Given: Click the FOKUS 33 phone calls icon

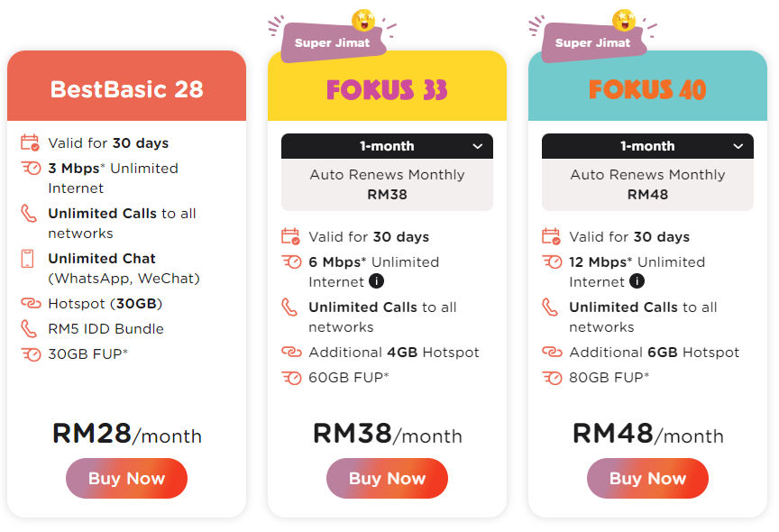Looking at the screenshot, I should [x=290, y=307].
